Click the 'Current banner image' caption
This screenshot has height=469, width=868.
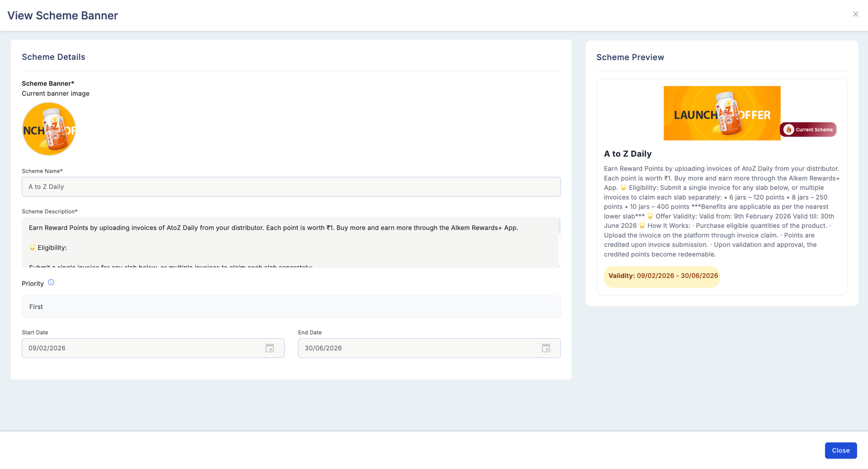click(x=56, y=93)
